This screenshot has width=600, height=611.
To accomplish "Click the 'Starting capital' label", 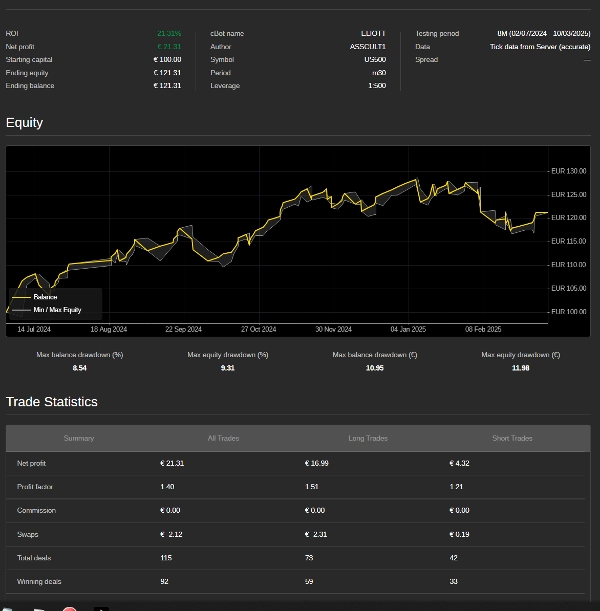I will (x=29, y=60).
